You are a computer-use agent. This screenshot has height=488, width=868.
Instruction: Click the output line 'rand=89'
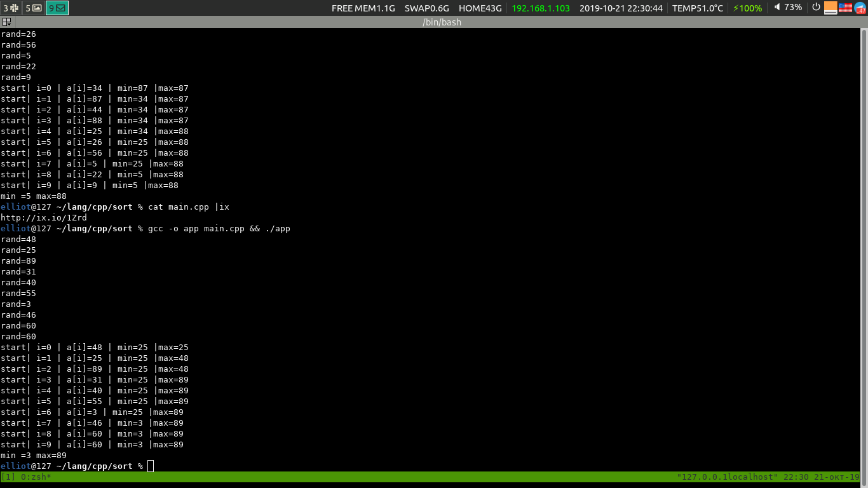(x=18, y=261)
